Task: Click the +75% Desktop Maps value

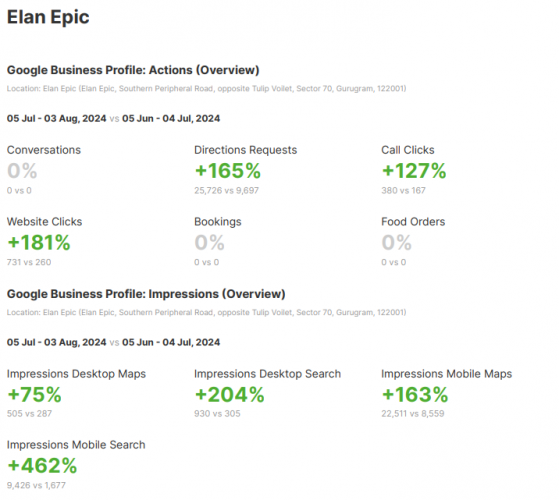Action: point(35,395)
